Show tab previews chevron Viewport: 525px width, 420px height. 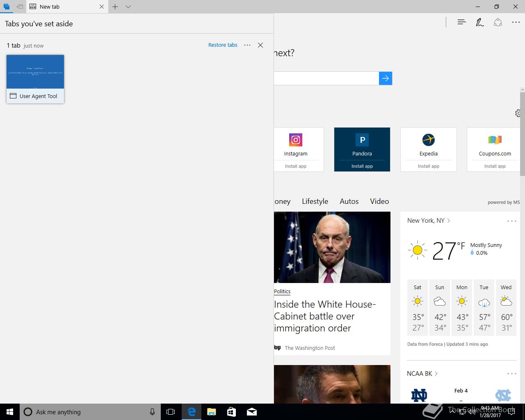[x=128, y=7]
